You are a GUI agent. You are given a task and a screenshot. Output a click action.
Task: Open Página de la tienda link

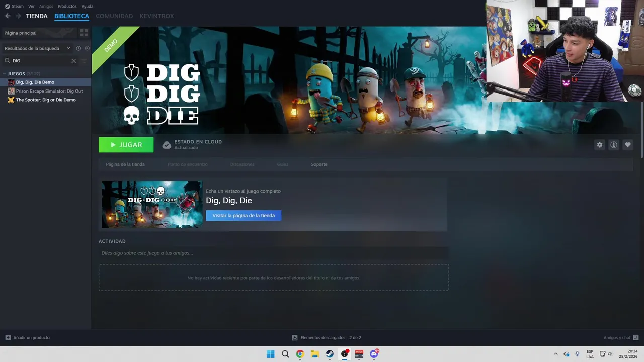coord(125,164)
